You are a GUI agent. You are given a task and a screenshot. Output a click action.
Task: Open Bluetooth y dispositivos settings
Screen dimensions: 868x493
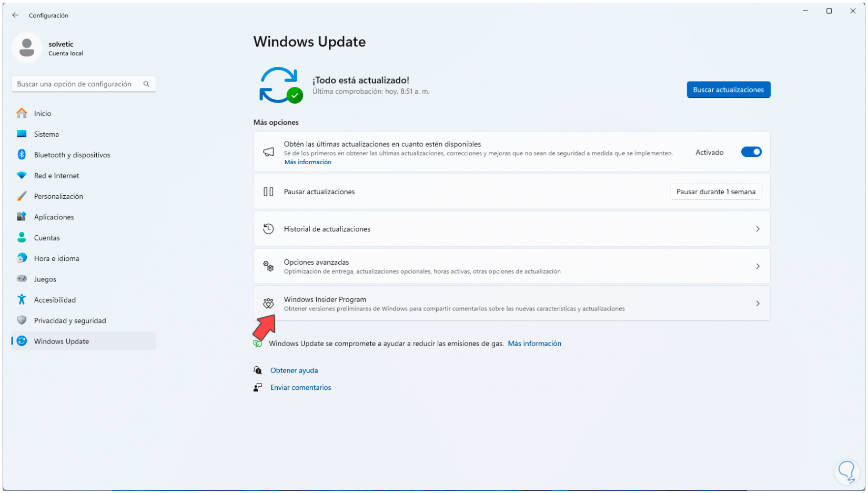click(x=84, y=155)
